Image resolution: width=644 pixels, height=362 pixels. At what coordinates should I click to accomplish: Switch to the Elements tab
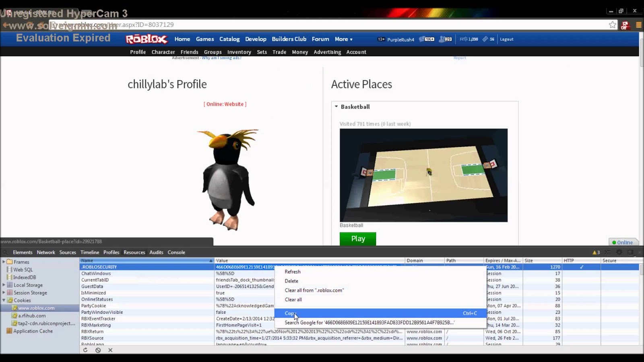[23, 252]
